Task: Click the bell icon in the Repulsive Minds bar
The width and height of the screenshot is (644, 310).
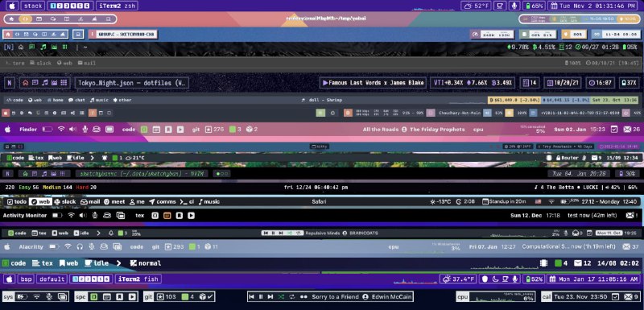Action: pyautogui.click(x=111, y=233)
